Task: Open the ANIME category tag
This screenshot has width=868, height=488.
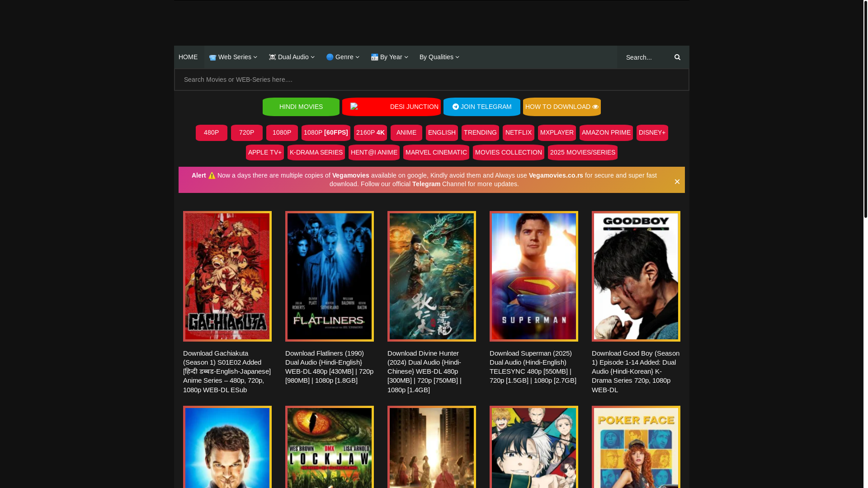Action: click(x=406, y=133)
